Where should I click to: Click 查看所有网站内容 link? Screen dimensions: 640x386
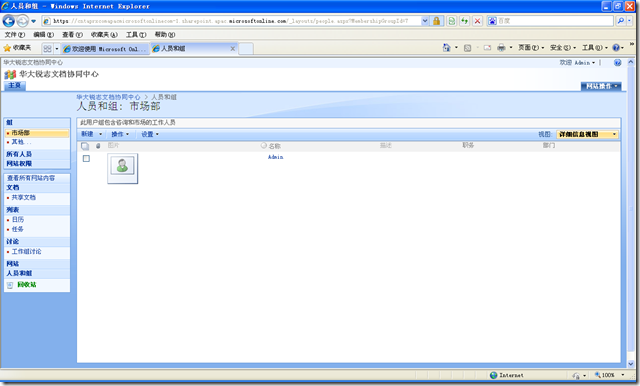(x=31, y=178)
